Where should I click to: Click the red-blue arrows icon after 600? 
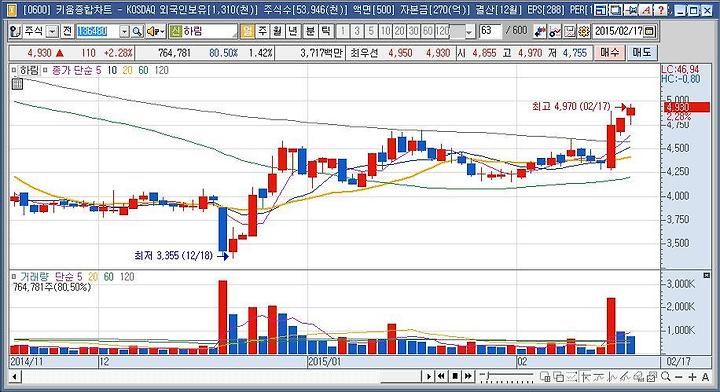pyautogui.click(x=540, y=31)
